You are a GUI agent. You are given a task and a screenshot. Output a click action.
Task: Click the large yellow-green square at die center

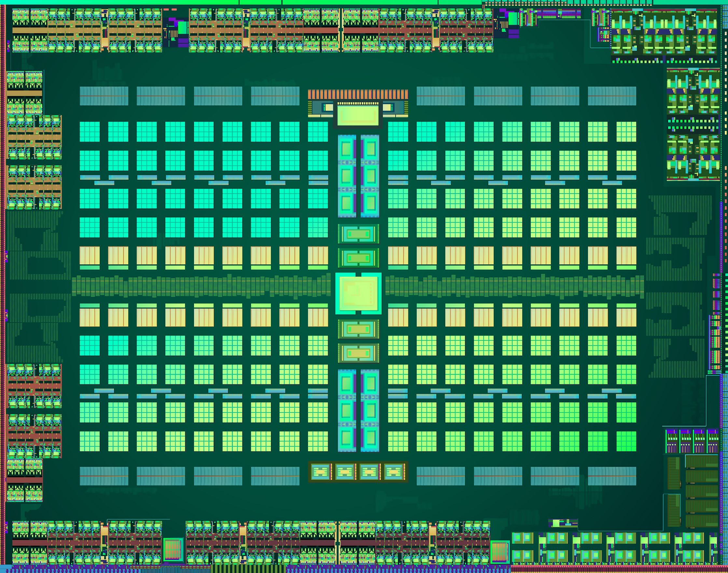point(358,294)
